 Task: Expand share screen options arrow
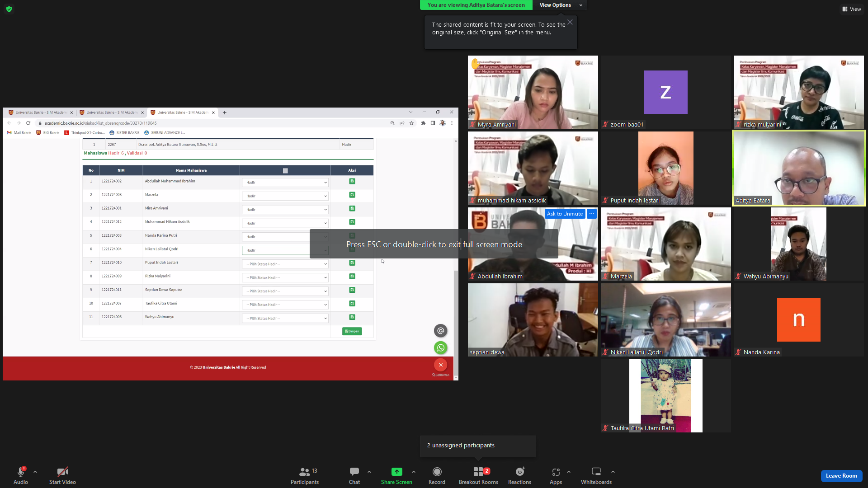pos(414,472)
